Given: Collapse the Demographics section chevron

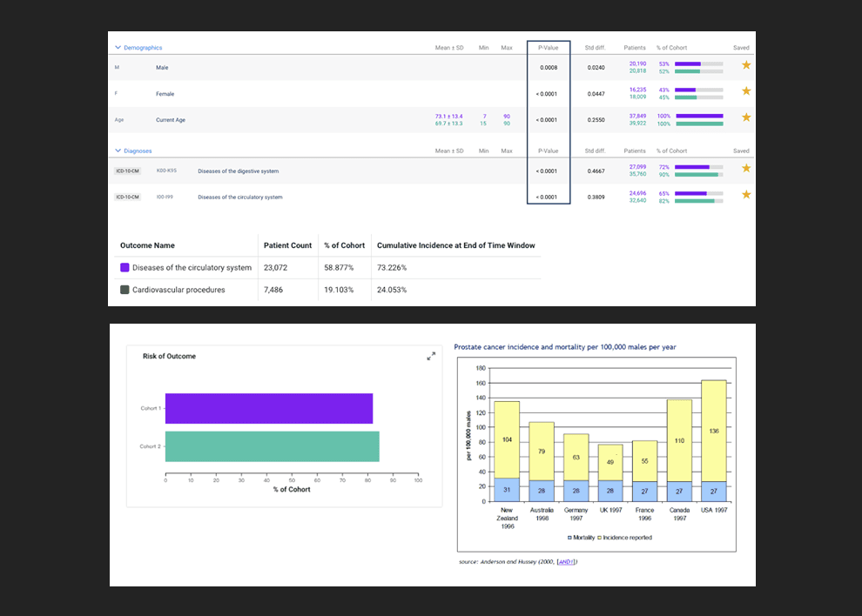Looking at the screenshot, I should (118, 48).
